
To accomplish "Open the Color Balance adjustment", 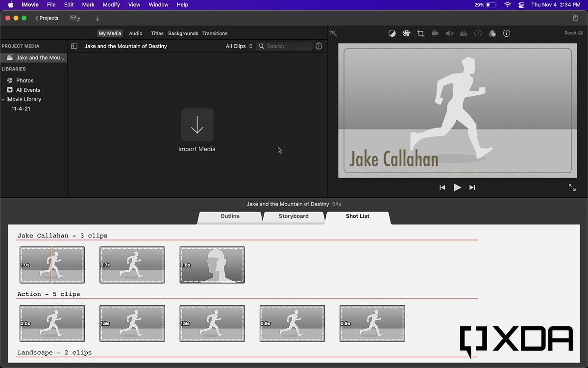I will pyautogui.click(x=392, y=33).
